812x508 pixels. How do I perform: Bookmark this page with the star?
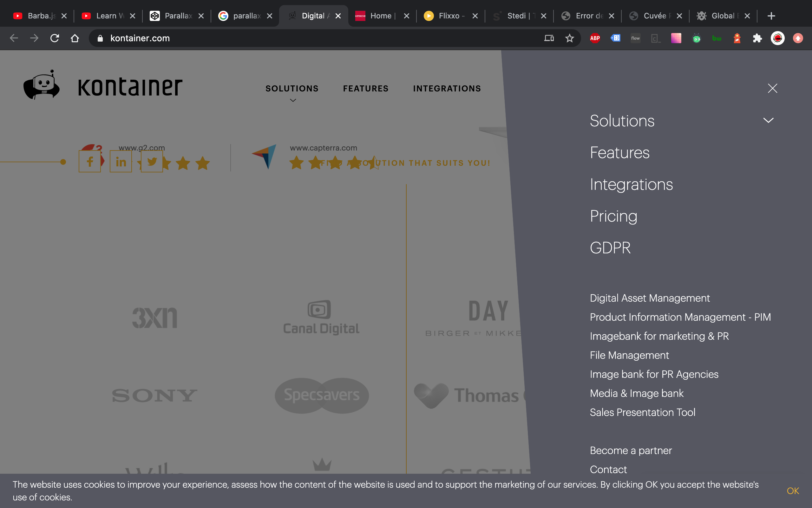pyautogui.click(x=569, y=38)
